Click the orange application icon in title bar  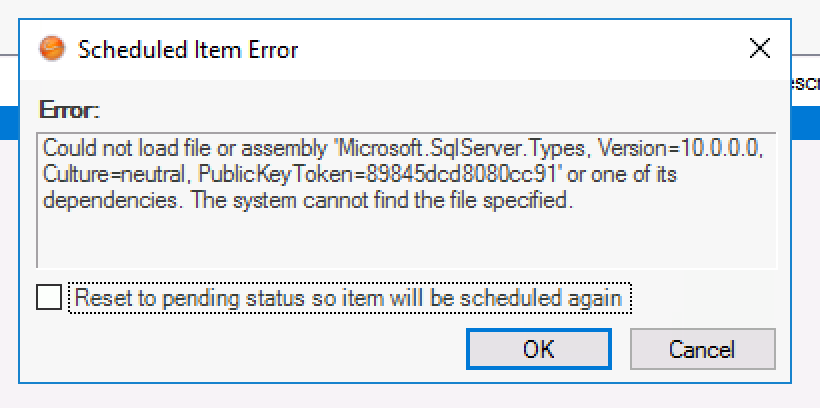(51, 48)
